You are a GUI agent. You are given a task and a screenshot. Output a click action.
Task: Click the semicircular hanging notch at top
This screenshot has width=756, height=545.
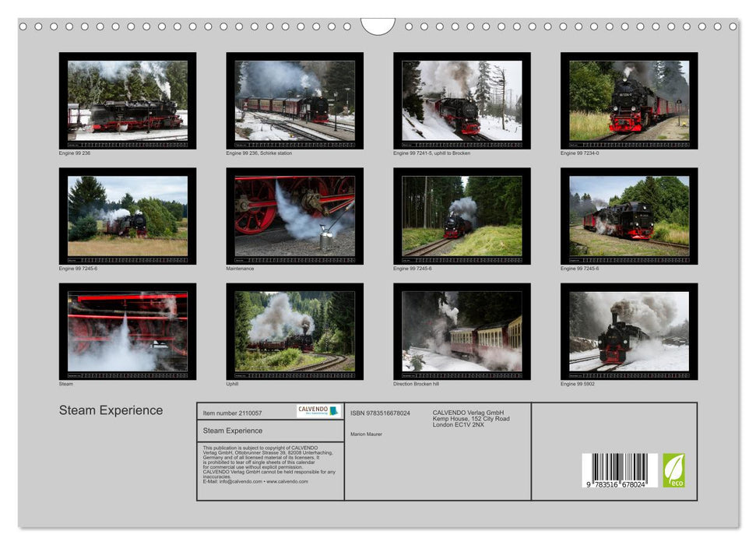coord(378,26)
